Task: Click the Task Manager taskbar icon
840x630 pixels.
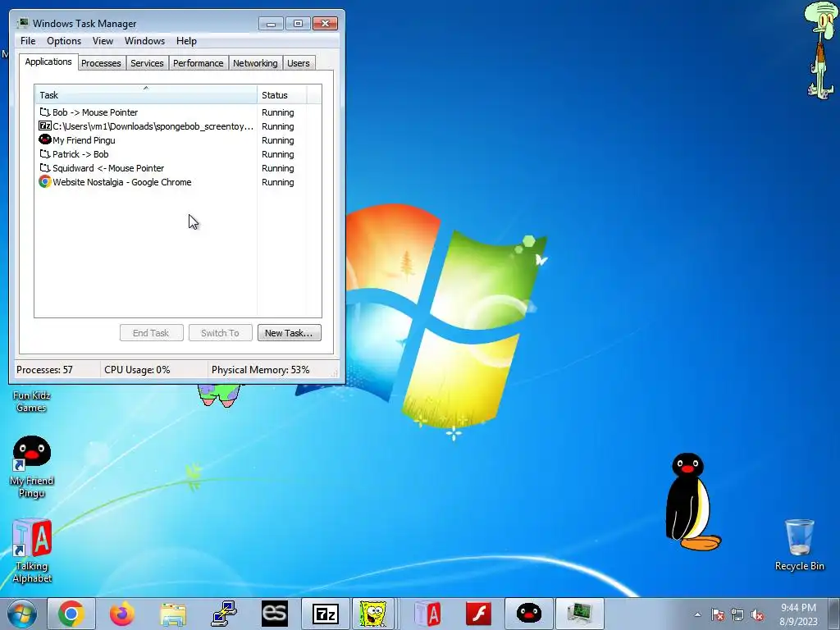Action: 580,614
